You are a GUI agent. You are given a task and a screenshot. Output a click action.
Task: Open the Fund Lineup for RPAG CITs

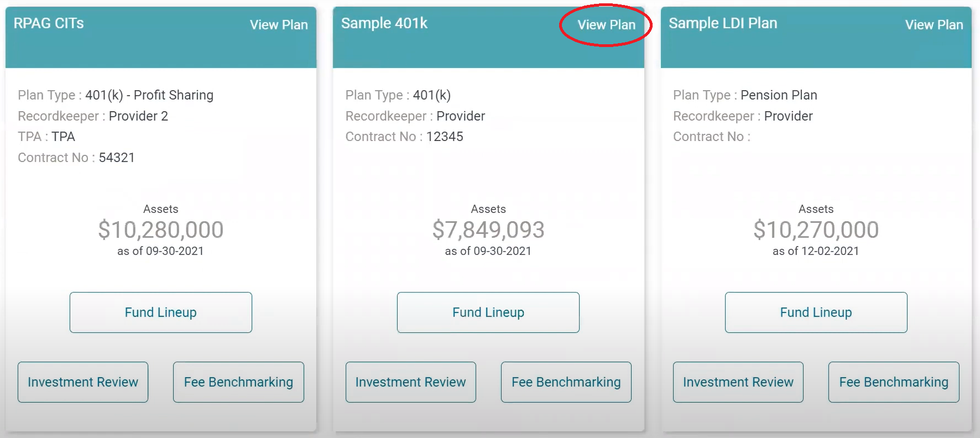pyautogui.click(x=160, y=312)
